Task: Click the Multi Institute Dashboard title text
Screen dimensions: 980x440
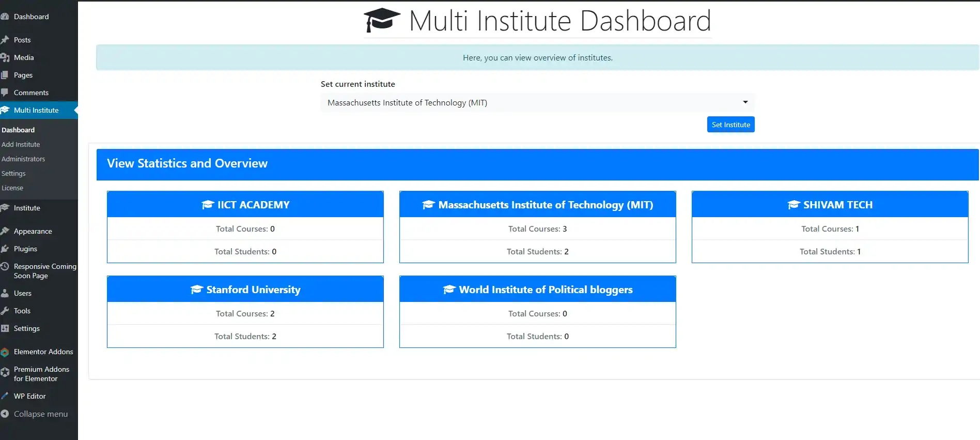Action: tap(560, 21)
